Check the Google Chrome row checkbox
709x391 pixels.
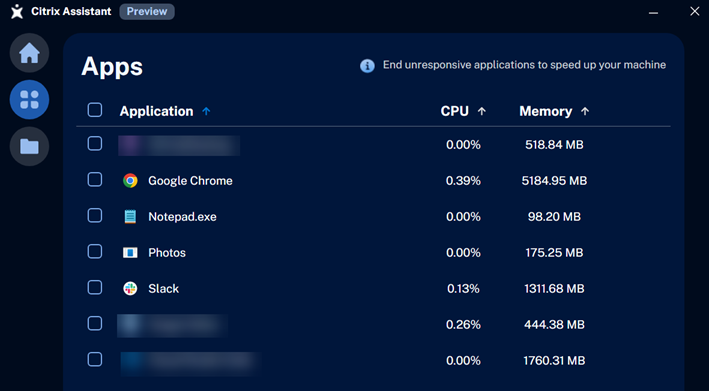pyautogui.click(x=95, y=180)
